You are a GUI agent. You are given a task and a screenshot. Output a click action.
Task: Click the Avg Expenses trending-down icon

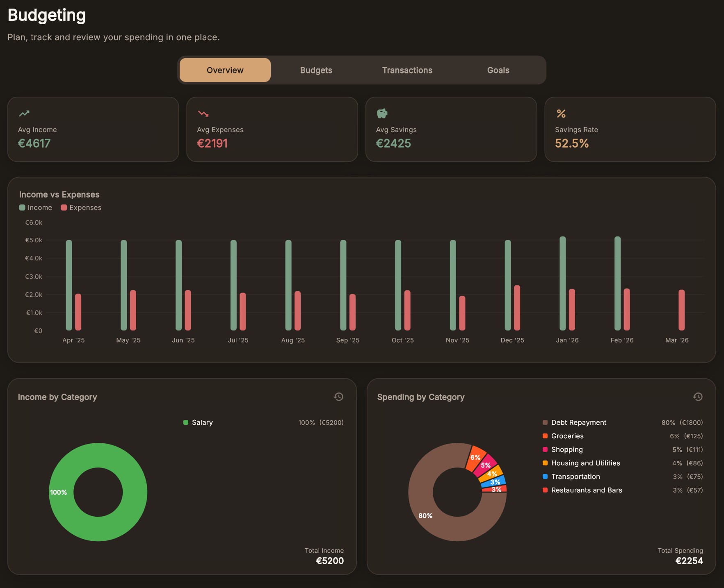point(203,114)
